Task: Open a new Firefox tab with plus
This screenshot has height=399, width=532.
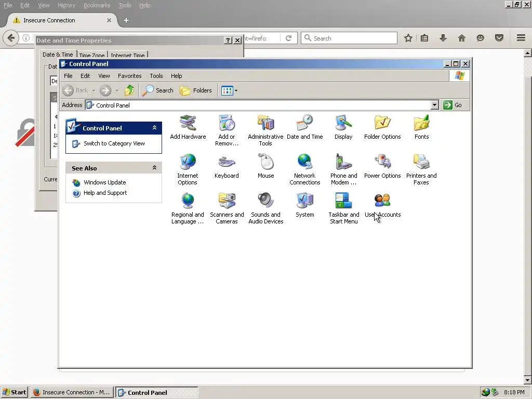Action: [126, 20]
